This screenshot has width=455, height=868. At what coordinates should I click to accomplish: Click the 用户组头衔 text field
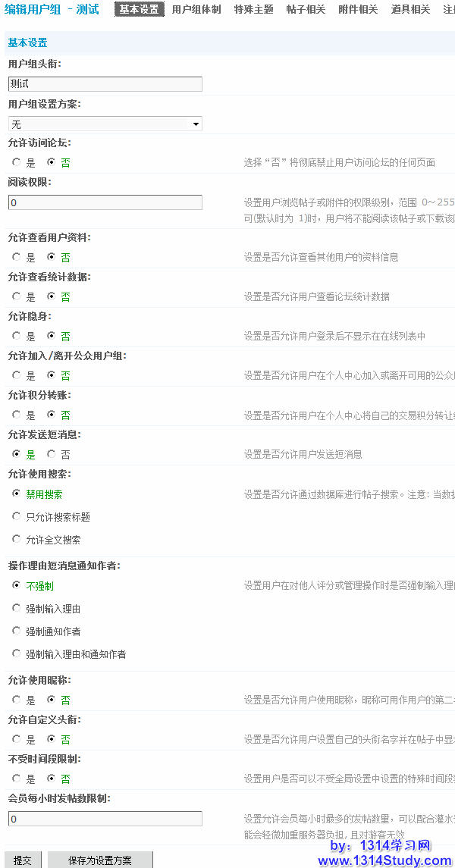click(x=105, y=84)
